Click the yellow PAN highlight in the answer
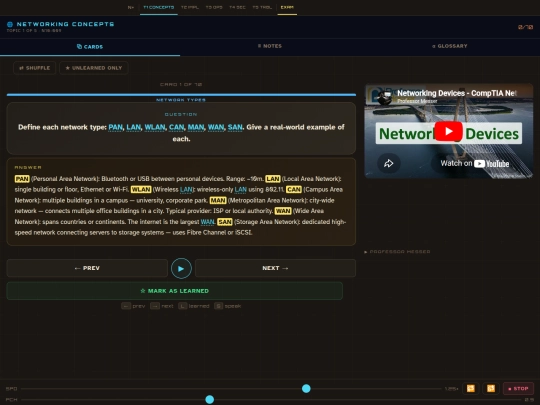The image size is (540, 405). tap(22, 179)
